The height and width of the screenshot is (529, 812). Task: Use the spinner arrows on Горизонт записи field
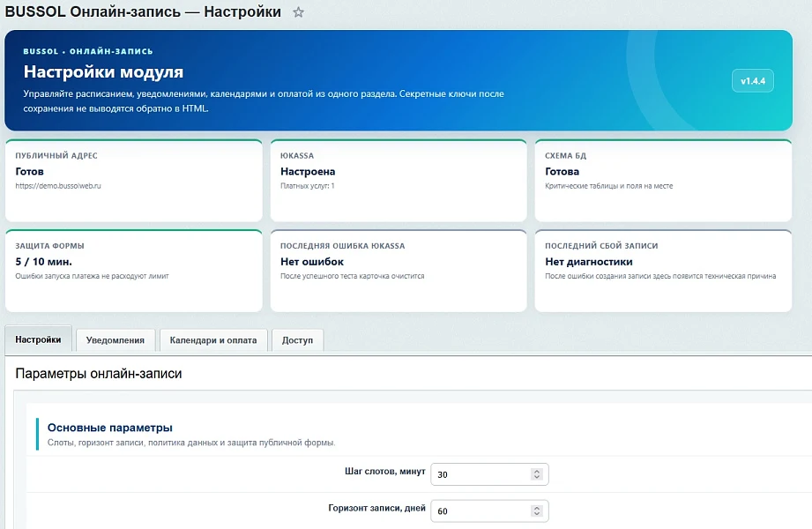click(x=537, y=510)
